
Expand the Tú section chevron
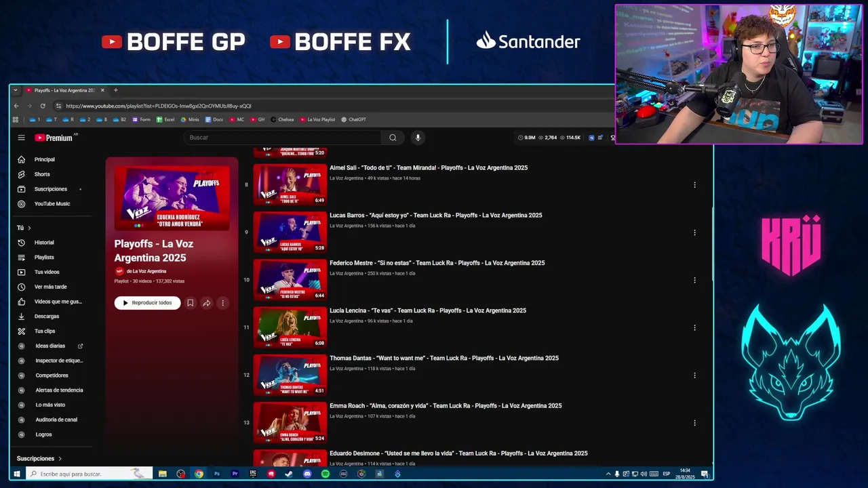29,228
